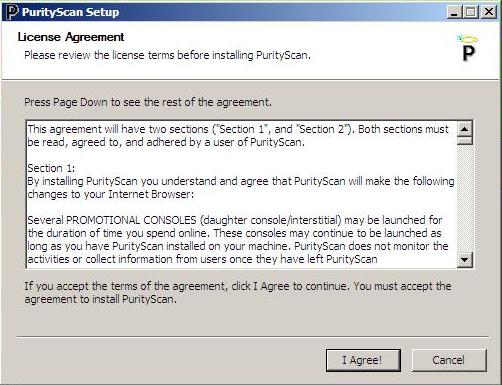Click the 'PurityScan Setup' title bar text
This screenshot has width=502, height=385.
click(70, 12)
